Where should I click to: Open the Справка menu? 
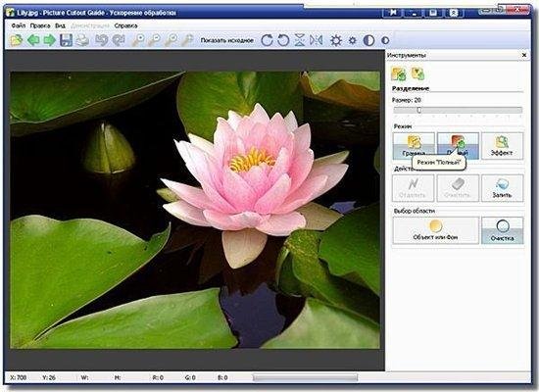tap(125, 25)
